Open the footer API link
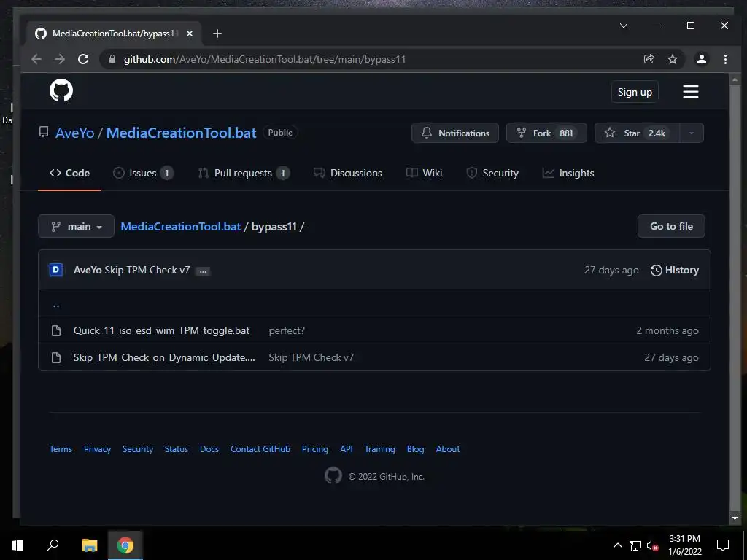 click(347, 448)
